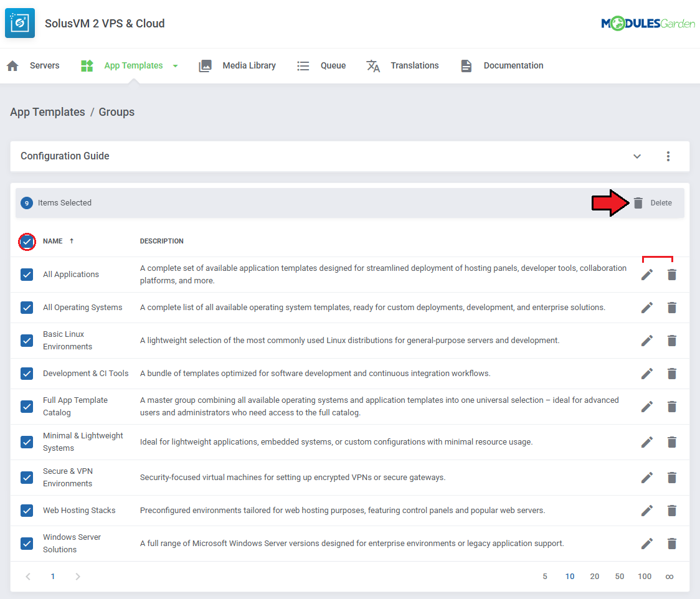The image size is (700, 599).
Task: Expand the Configuration Guide chevron
Action: coord(637,156)
